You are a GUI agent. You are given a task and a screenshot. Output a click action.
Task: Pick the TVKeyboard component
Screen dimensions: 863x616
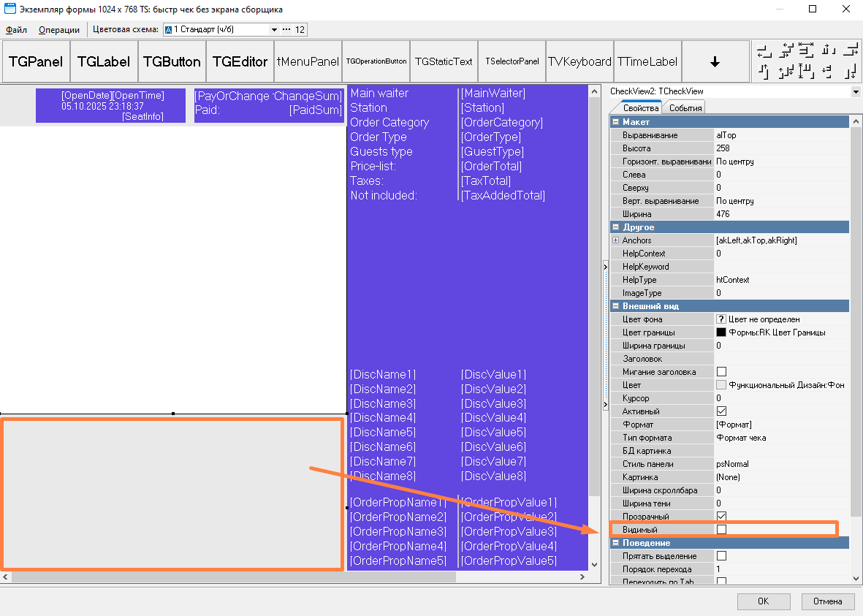579,62
